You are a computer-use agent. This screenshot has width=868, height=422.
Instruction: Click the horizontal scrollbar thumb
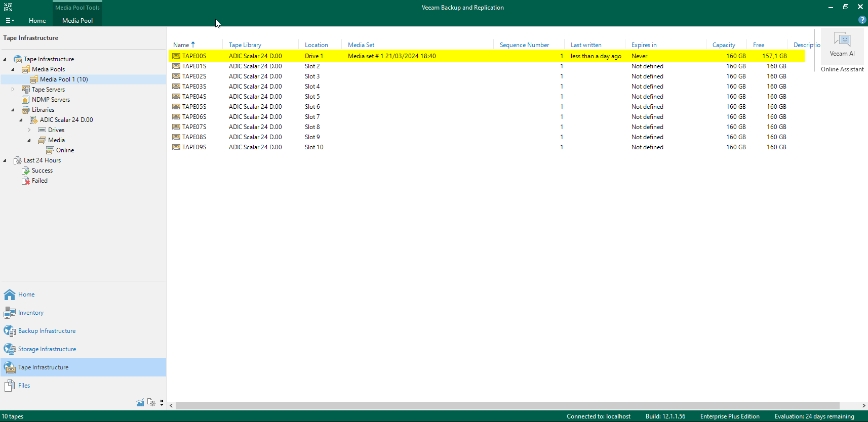[507, 406]
